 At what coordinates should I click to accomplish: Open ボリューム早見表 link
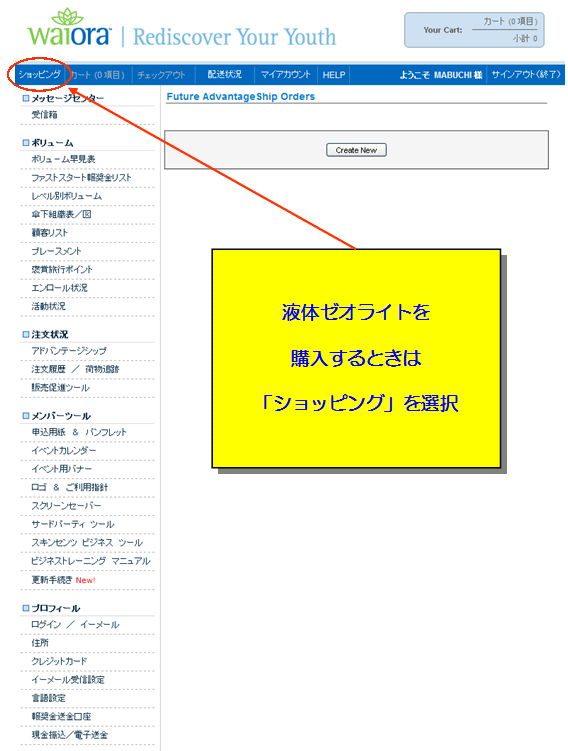(x=63, y=159)
